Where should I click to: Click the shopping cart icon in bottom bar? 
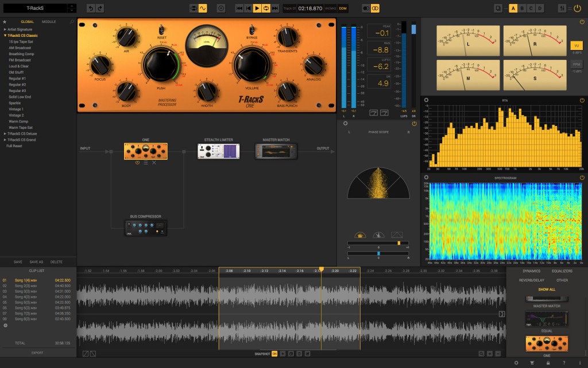(532, 363)
